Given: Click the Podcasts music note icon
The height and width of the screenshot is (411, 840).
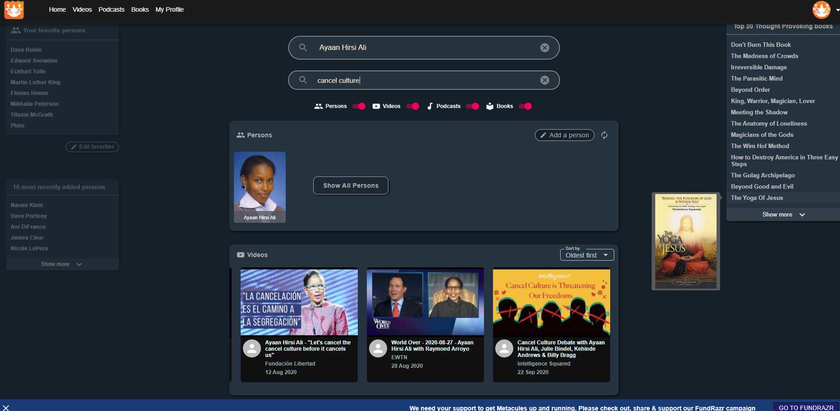Looking at the screenshot, I should (430, 106).
